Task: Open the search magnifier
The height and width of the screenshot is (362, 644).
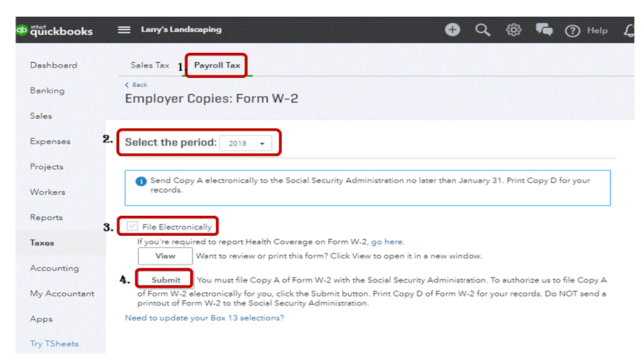Action: pos(483,30)
